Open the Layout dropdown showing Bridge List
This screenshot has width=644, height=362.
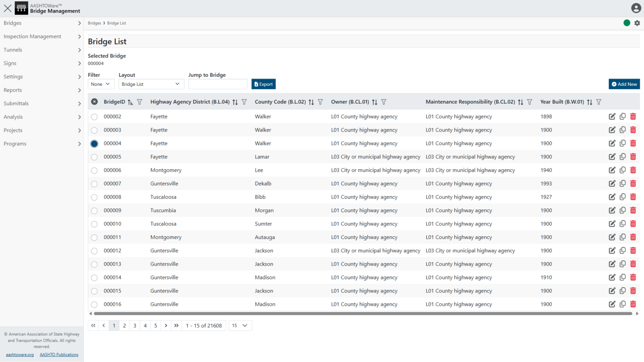click(151, 84)
